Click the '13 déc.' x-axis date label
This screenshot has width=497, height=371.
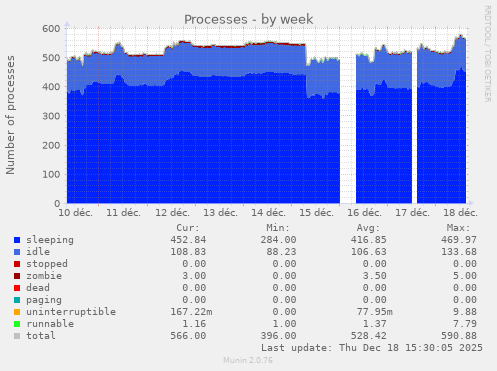[x=220, y=213]
